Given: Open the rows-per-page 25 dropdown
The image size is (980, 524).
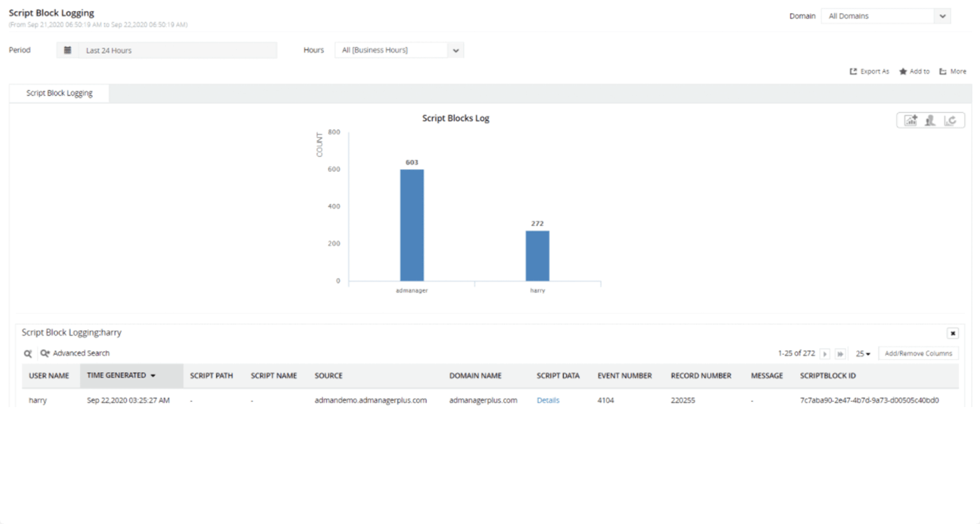Looking at the screenshot, I should pyautogui.click(x=863, y=354).
